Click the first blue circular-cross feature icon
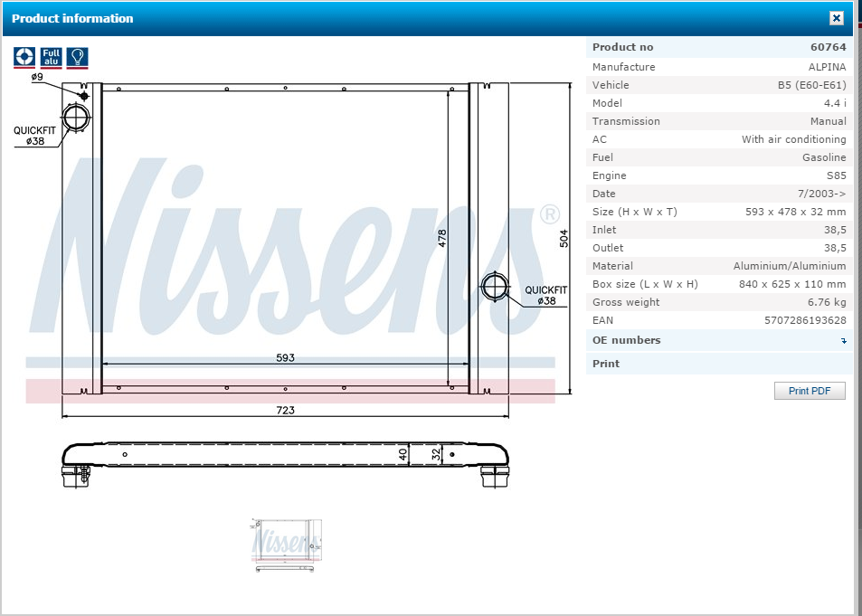862x616 pixels. click(x=24, y=57)
